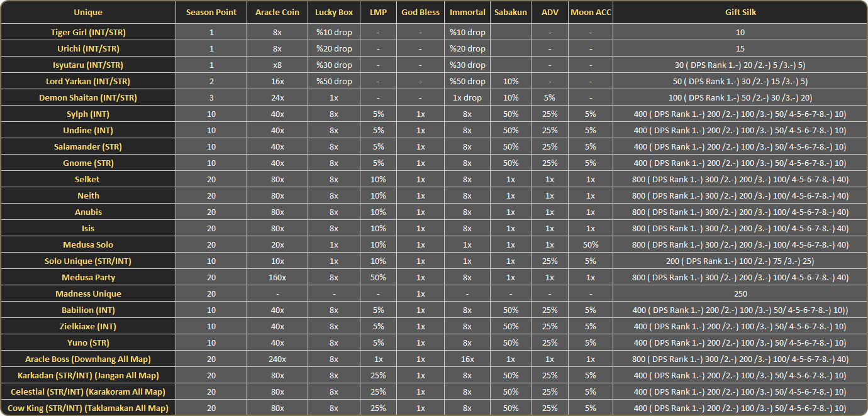868x416 pixels.
Task: Click the Demon Shaitan (INT/STR) row label
Action: pos(88,97)
